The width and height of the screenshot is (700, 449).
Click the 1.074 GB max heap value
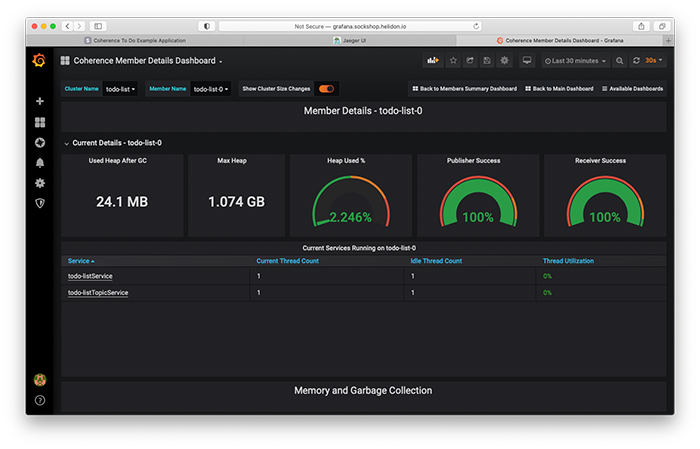pos(237,202)
